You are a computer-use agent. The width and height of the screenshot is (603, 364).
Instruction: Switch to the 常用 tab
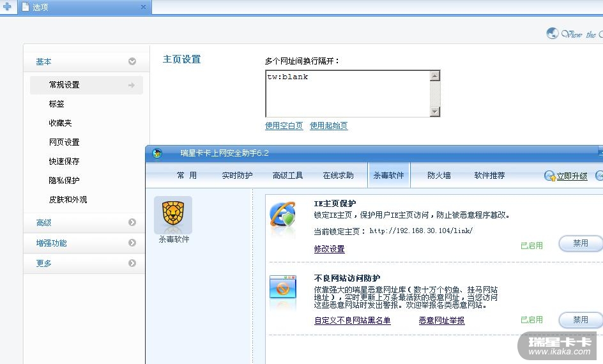[x=187, y=175]
